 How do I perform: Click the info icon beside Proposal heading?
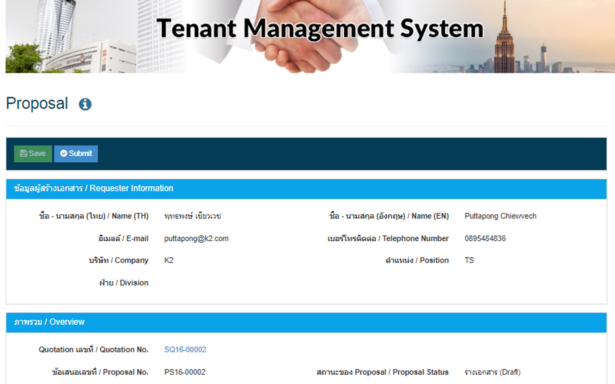point(85,104)
